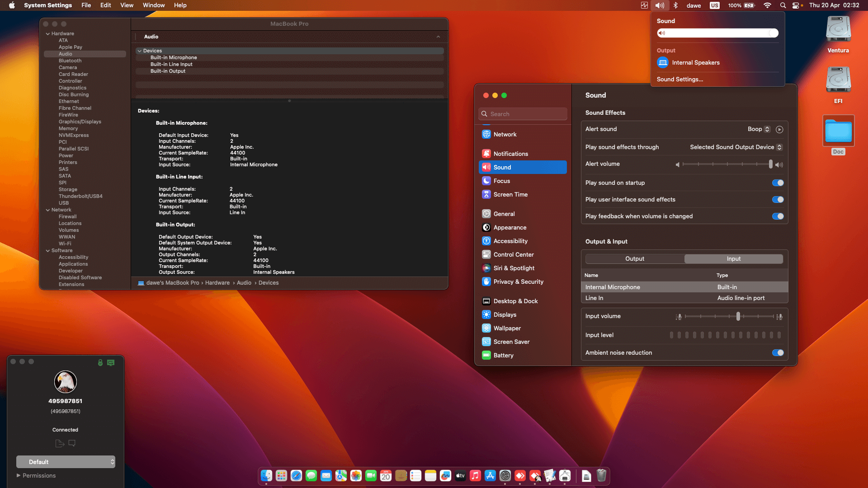Screen dimensions: 868x488
Task: Disable Play sound on startup
Action: pyautogui.click(x=778, y=183)
